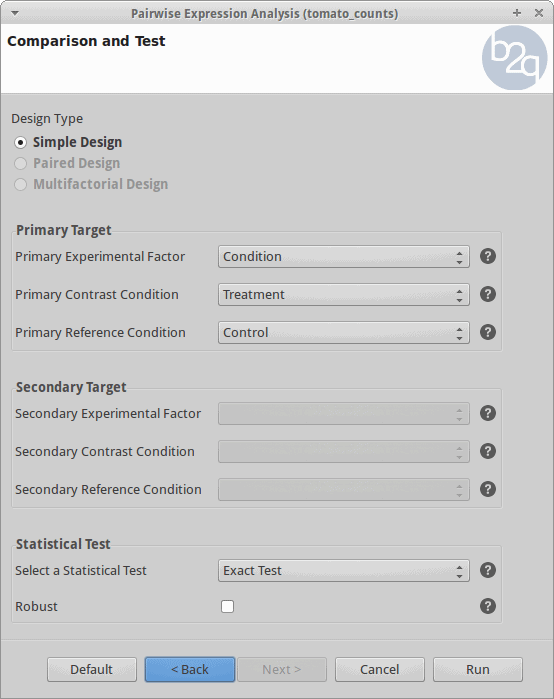Open the Treatment contrast condition dropdown

pos(344,294)
